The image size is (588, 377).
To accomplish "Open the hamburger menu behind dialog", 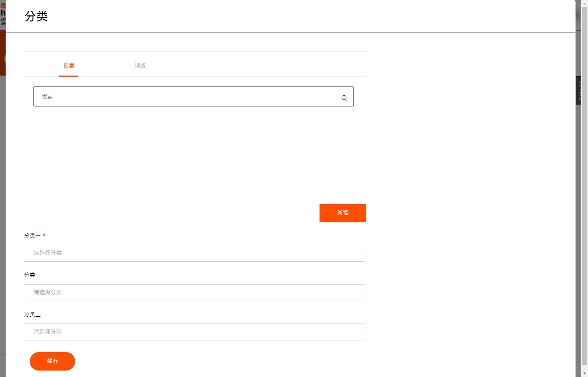I will 578,16.
